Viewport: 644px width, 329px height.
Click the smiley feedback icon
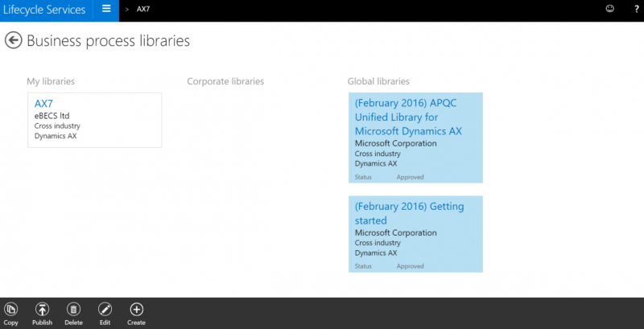pyautogui.click(x=610, y=9)
